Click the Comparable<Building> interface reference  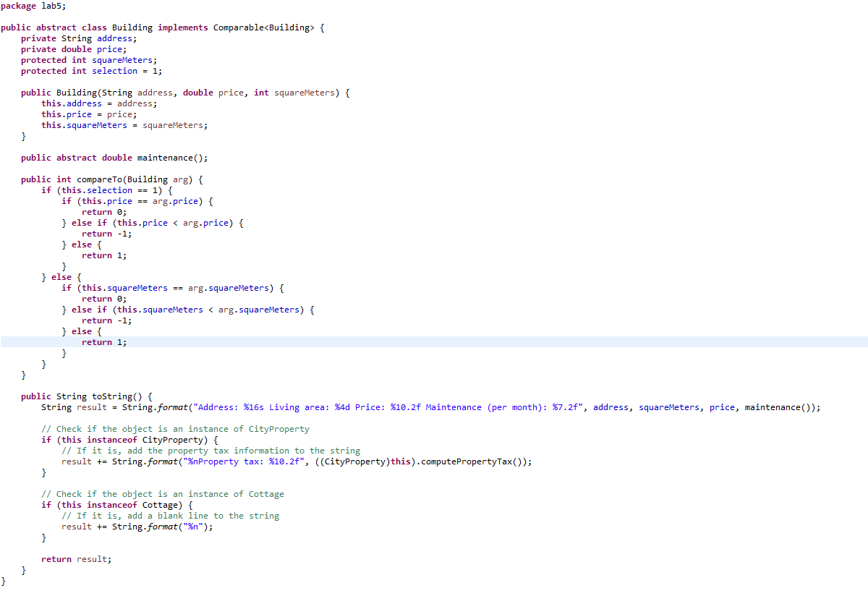pos(264,27)
